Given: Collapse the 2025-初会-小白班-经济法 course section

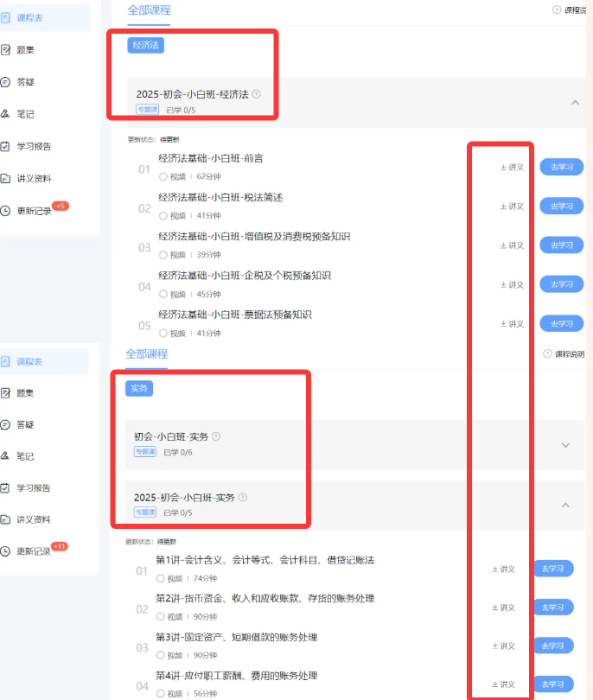Looking at the screenshot, I should pyautogui.click(x=575, y=102).
